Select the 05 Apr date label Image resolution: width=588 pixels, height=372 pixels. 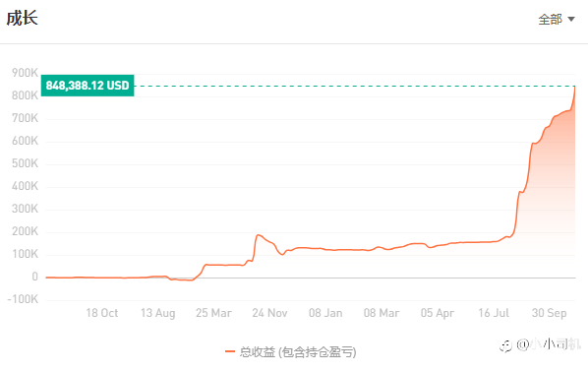[437, 313]
